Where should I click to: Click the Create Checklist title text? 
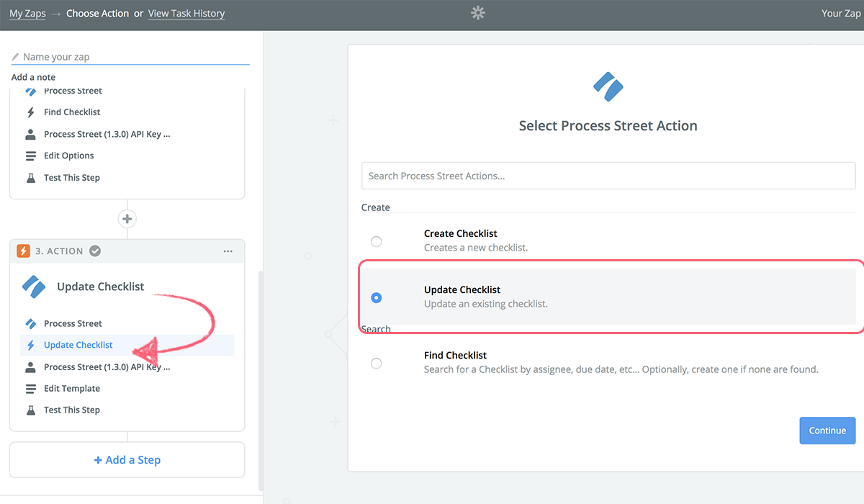coord(461,233)
